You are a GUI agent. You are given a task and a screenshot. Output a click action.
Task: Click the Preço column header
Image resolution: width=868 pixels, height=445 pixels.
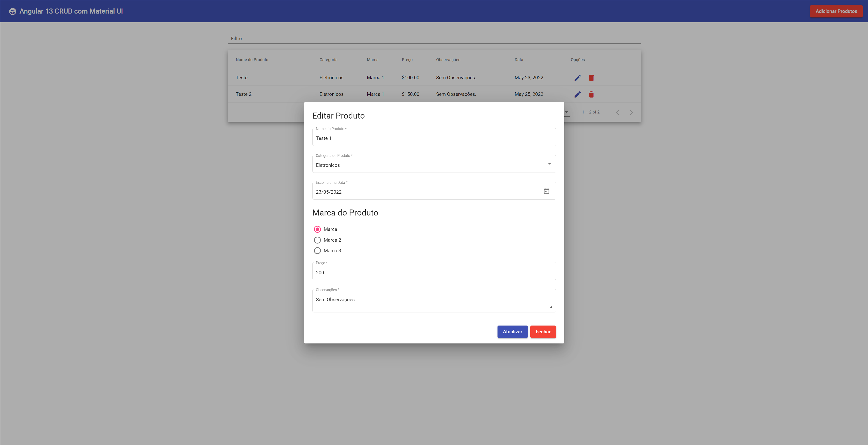point(407,60)
